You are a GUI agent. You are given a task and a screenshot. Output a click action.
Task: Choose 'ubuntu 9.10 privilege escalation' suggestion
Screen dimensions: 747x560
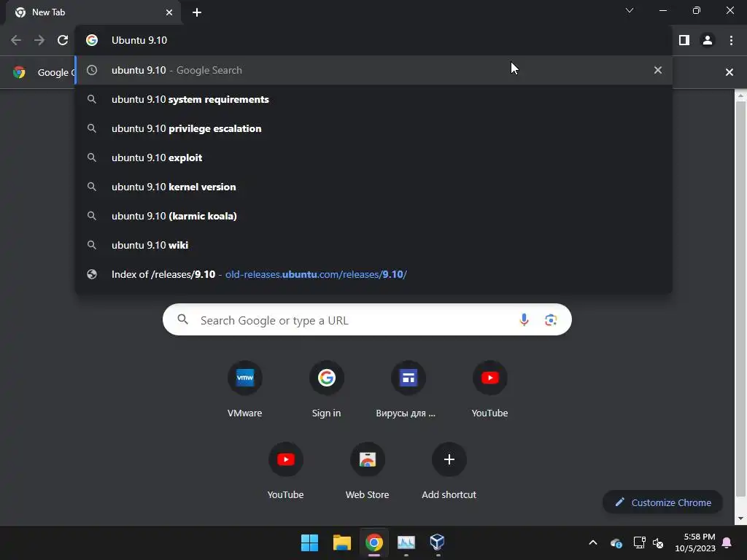click(373, 128)
